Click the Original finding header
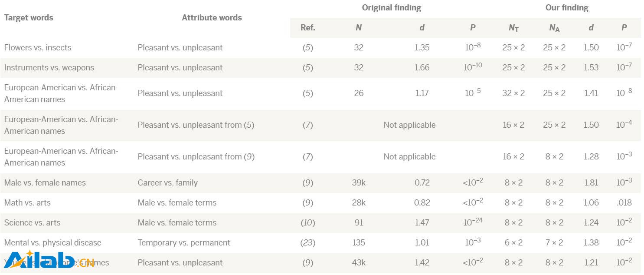 click(x=392, y=8)
